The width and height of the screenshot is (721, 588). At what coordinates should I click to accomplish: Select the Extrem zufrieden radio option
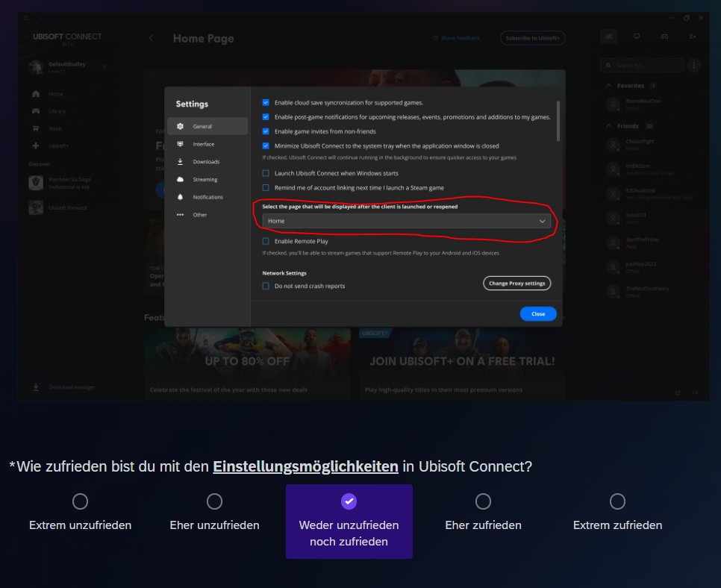pyautogui.click(x=617, y=501)
